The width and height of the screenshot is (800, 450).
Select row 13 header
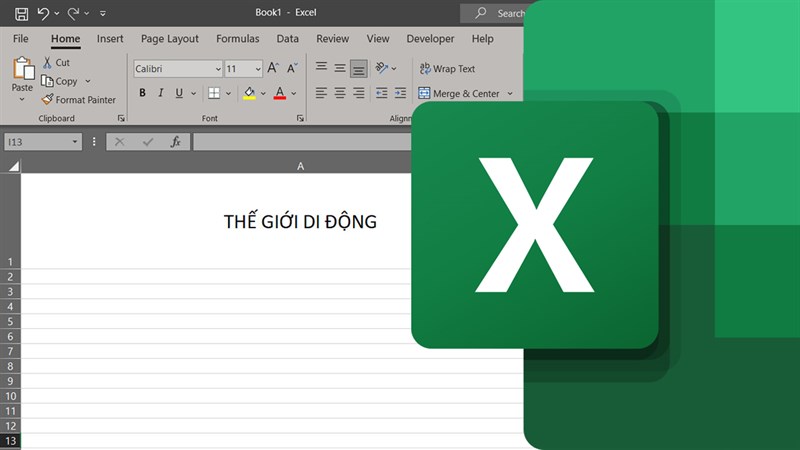(x=10, y=441)
